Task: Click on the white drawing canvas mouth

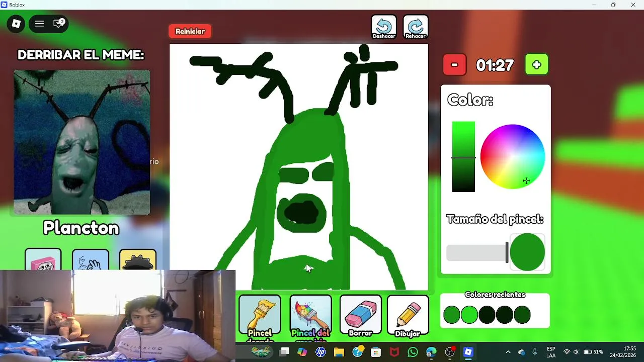Action: point(301,213)
